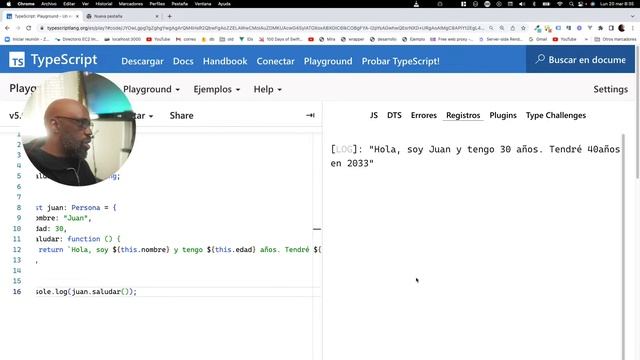Click the search magnifier icon in the docs search
The image size is (640, 360).
(x=540, y=59)
